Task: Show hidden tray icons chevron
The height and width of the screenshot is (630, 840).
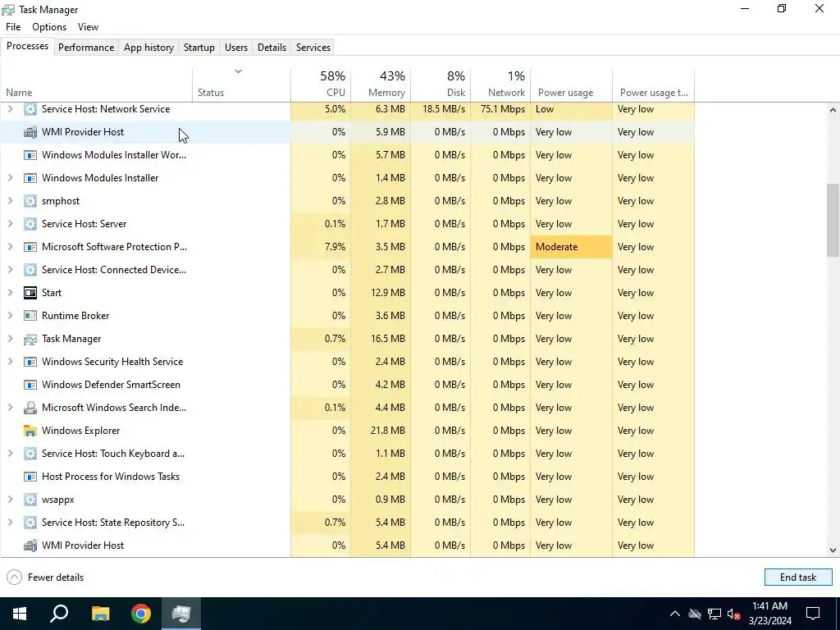Action: pos(675,614)
